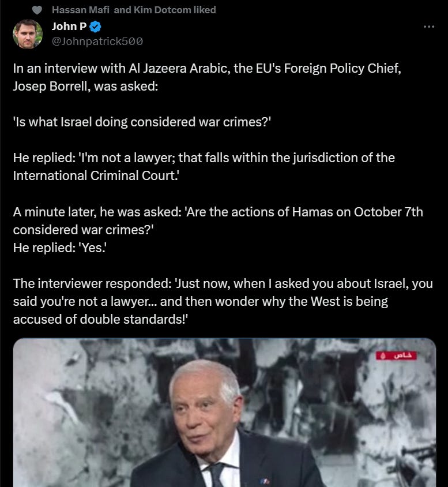
Task: Open the @Johnpatrick500 handle
Action: [x=97, y=41]
